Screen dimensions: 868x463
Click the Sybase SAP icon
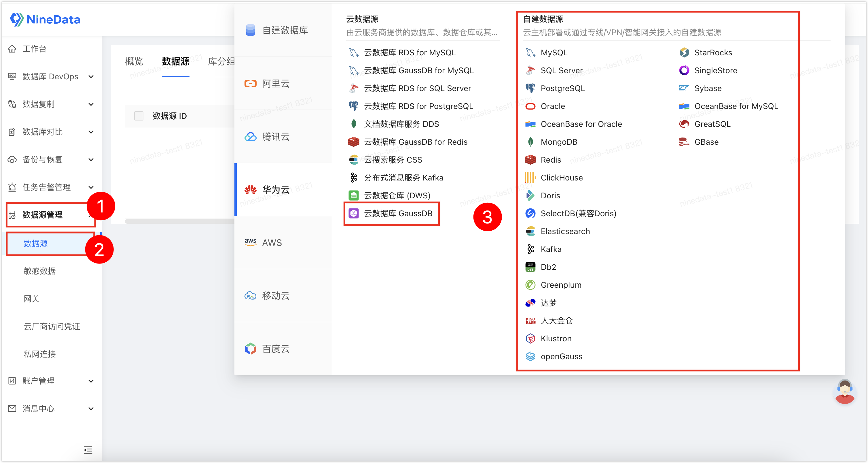point(684,88)
